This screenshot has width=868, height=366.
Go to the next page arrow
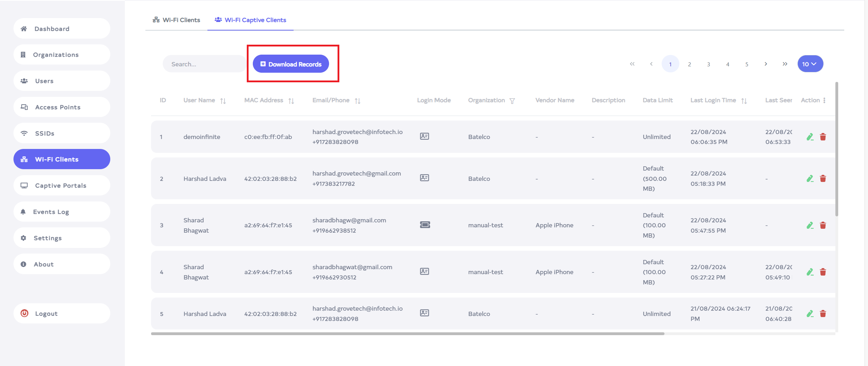click(766, 64)
